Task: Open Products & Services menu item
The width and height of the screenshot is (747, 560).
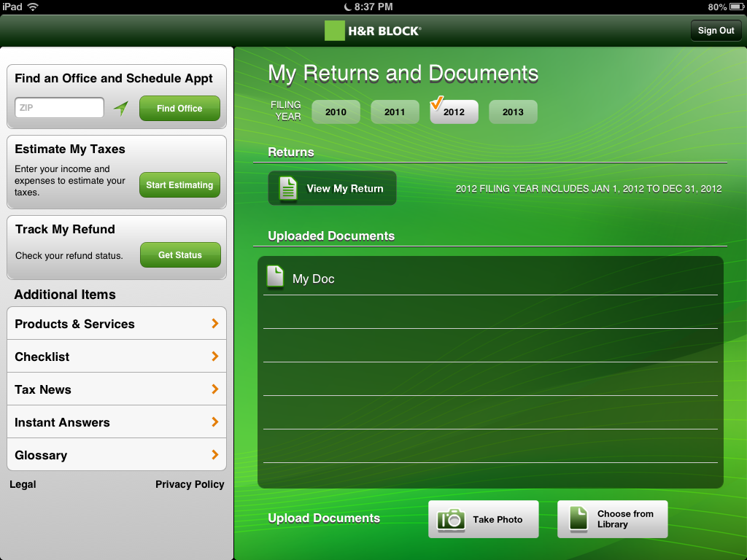Action: coord(117,323)
